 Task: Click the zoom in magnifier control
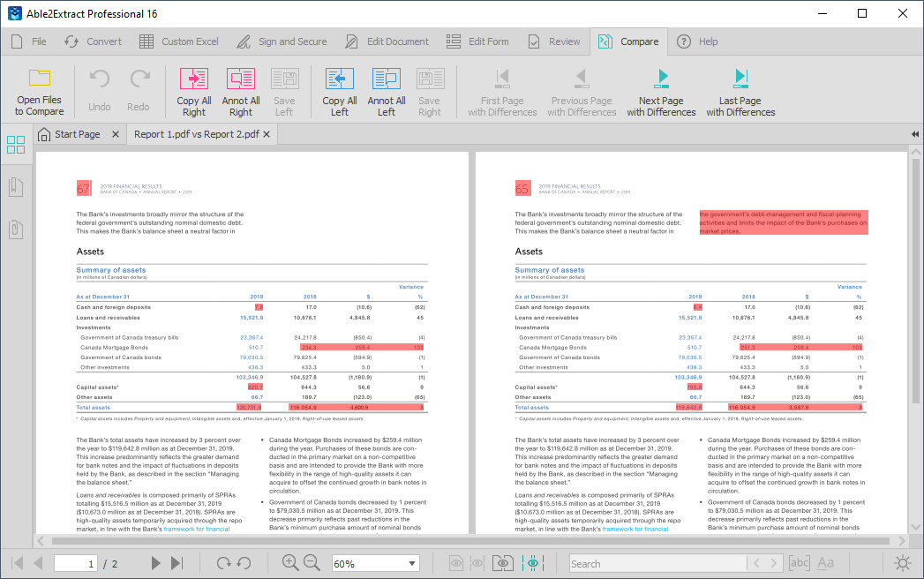coord(289,562)
